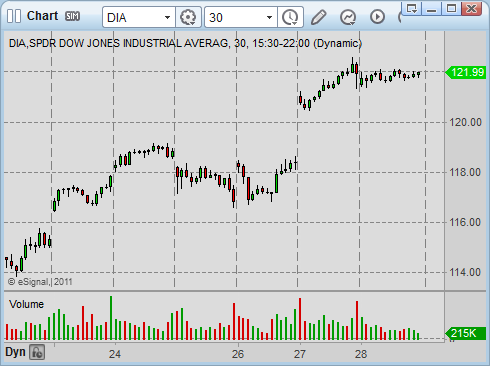Maximize the chart window
Viewport: 490px width, 366px height.
click(x=451, y=8)
